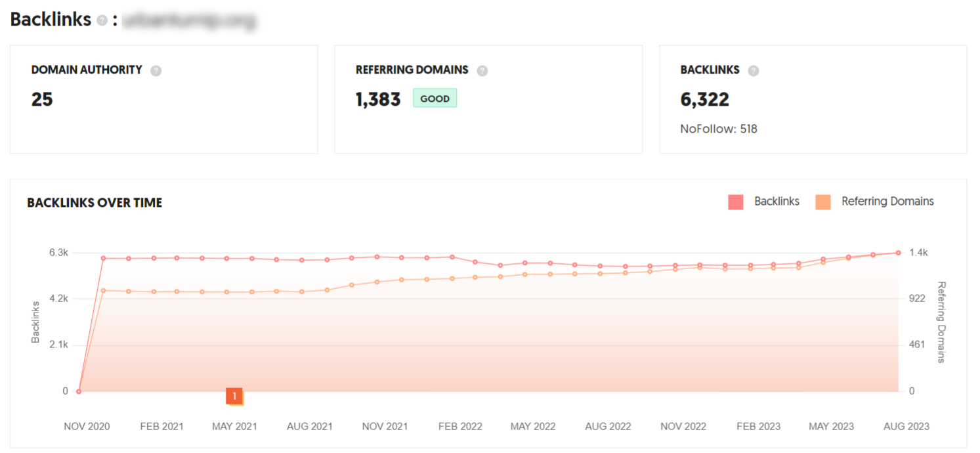Toggle Backlinks series via legend swatch

(x=736, y=202)
